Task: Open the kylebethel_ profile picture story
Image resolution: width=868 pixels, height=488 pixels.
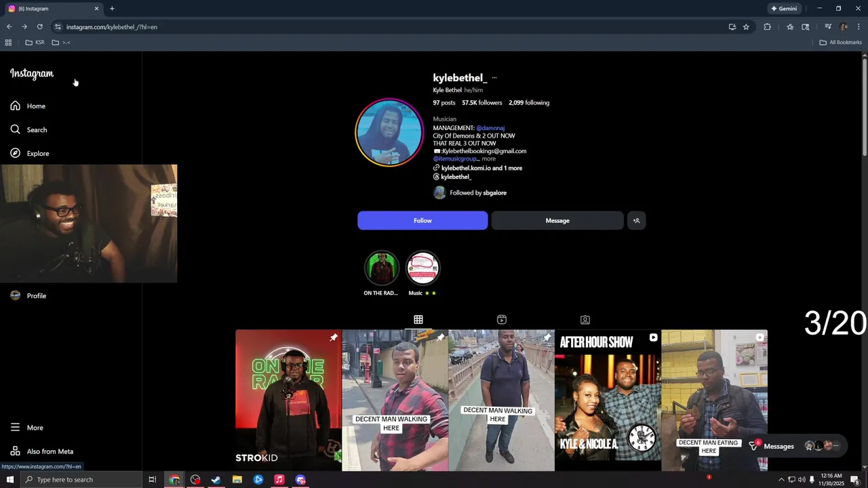Action: click(389, 133)
